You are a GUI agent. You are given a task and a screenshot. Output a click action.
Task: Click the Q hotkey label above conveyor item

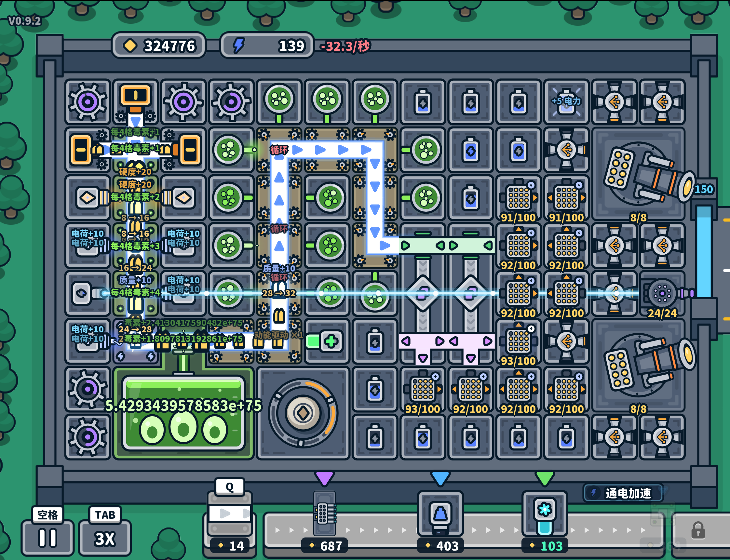(230, 487)
